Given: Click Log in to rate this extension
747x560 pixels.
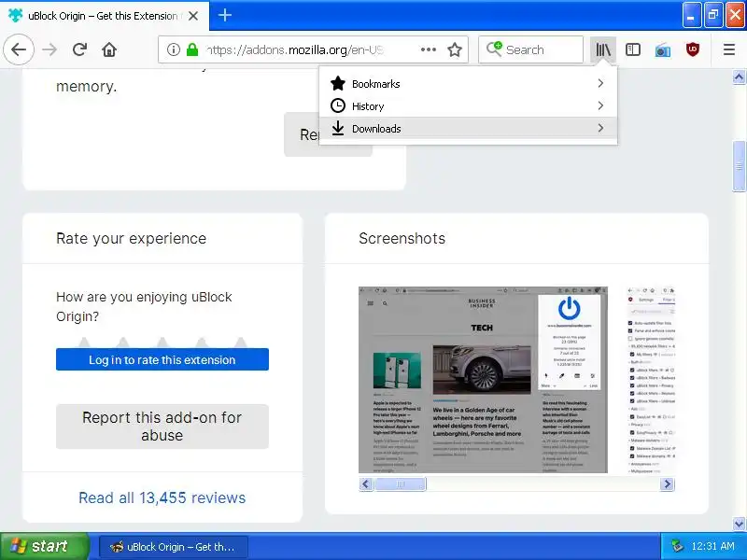Looking at the screenshot, I should click(x=162, y=359).
